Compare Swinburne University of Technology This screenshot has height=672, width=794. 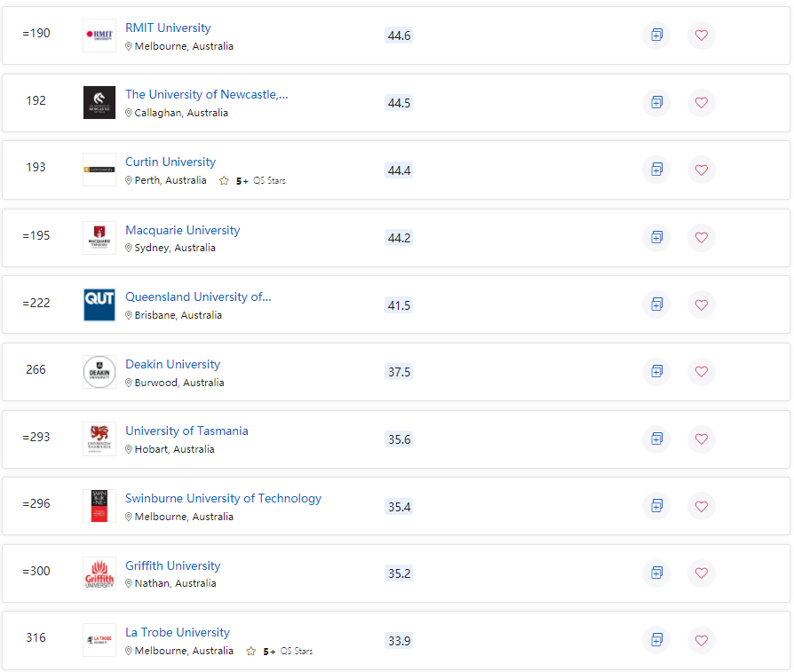(x=656, y=506)
